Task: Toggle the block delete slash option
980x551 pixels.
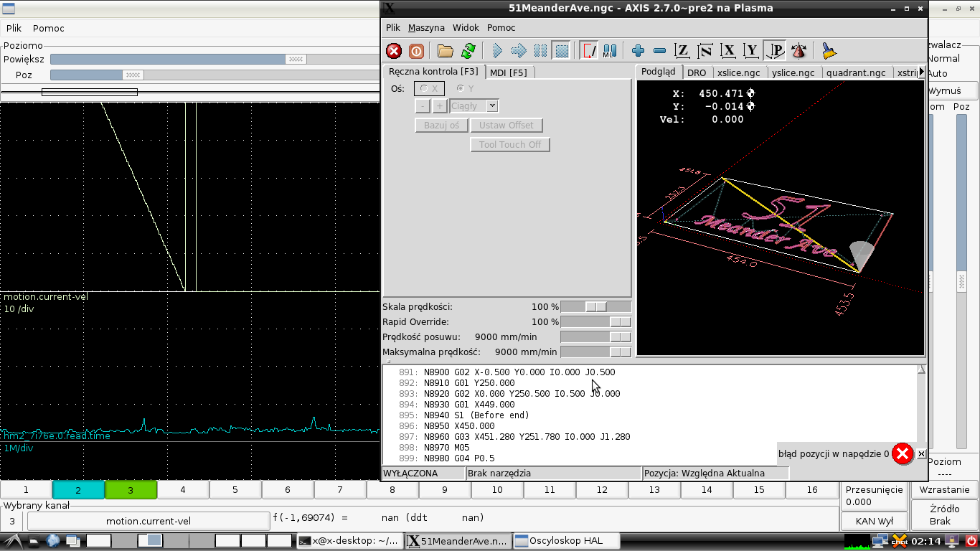Action: coord(589,51)
